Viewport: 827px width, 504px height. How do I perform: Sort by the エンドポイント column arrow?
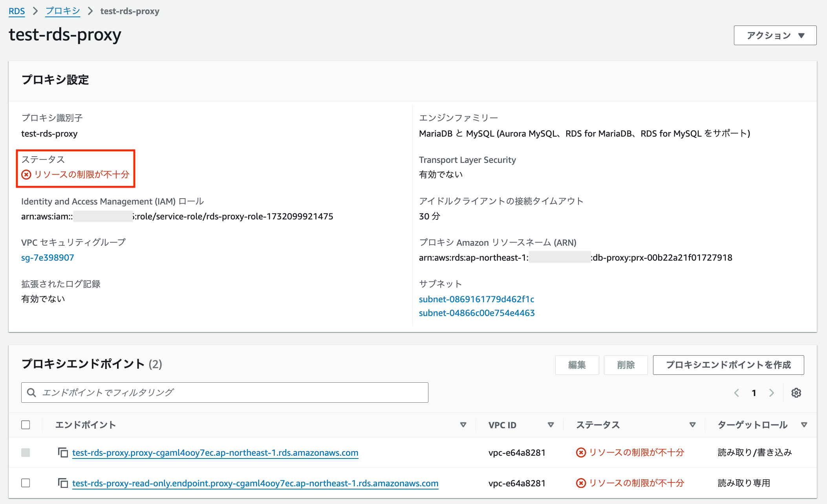coord(463,425)
